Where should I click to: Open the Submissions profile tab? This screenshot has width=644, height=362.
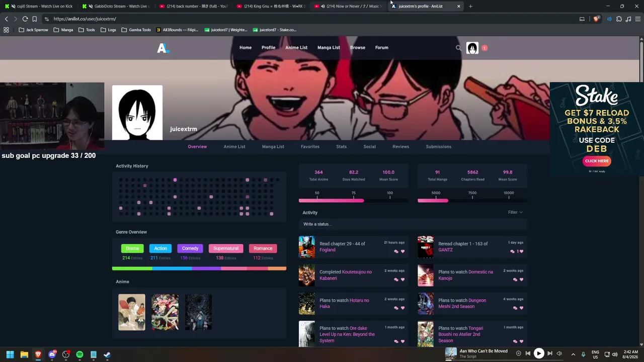(438, 147)
